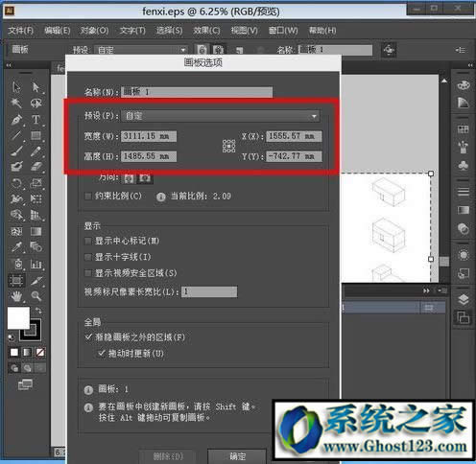Collapse the left toolbox panel arrows
The height and width of the screenshot is (464, 476).
[9, 65]
